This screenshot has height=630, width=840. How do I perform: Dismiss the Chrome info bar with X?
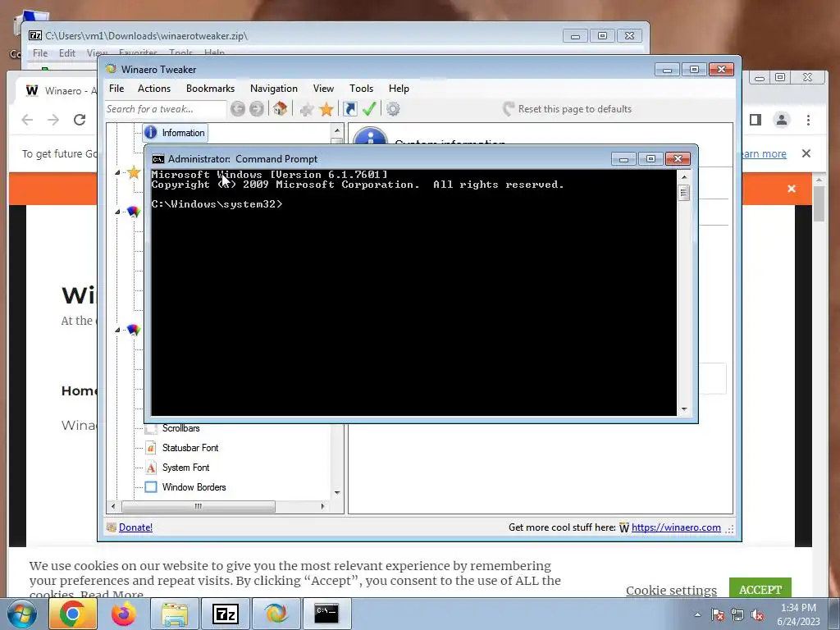[806, 153]
